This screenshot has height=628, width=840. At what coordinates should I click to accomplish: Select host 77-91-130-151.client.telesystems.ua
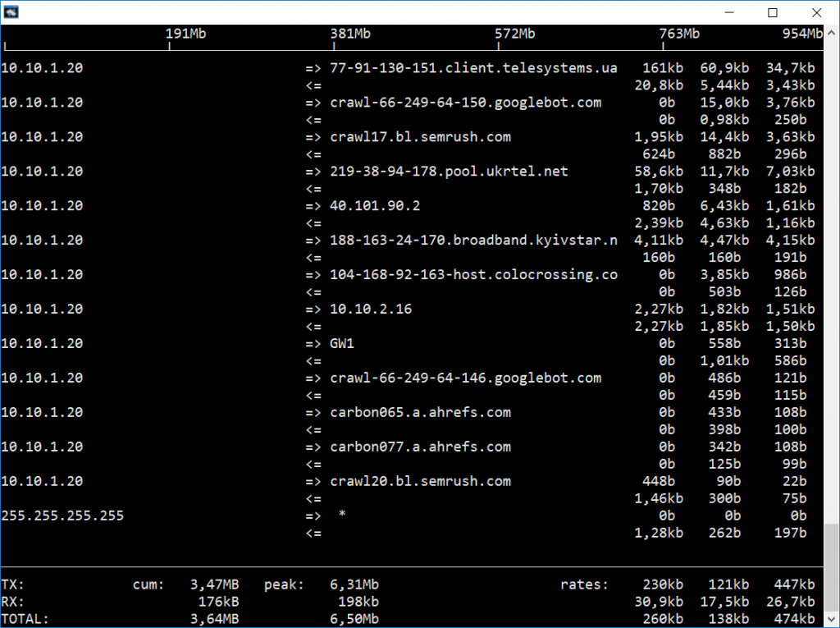coord(473,68)
